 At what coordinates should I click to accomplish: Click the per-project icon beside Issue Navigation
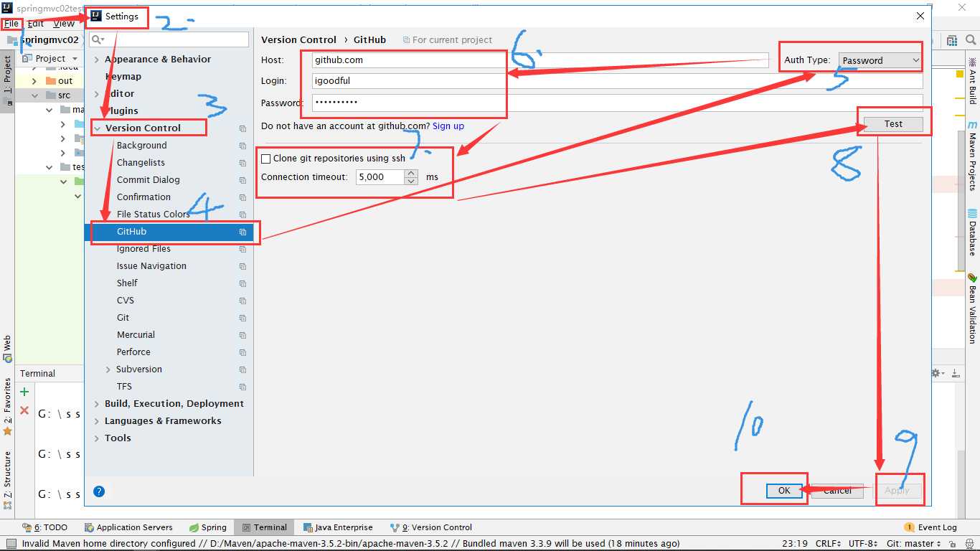(242, 266)
